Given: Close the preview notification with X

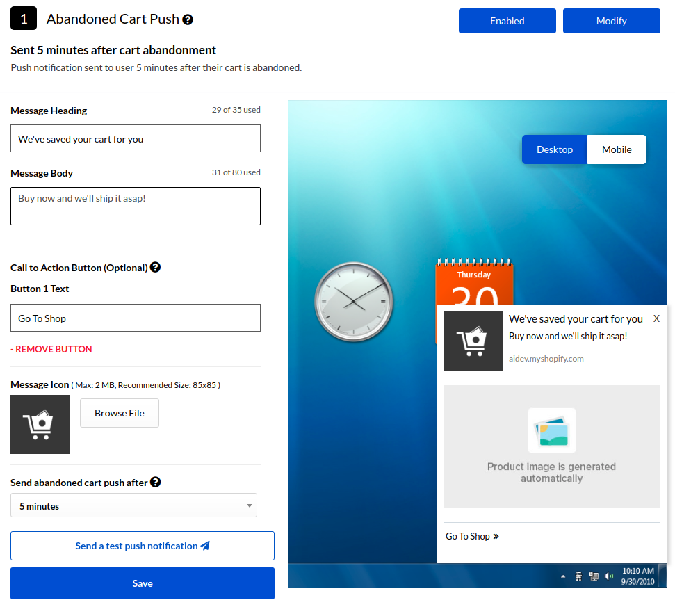Looking at the screenshot, I should point(656,318).
